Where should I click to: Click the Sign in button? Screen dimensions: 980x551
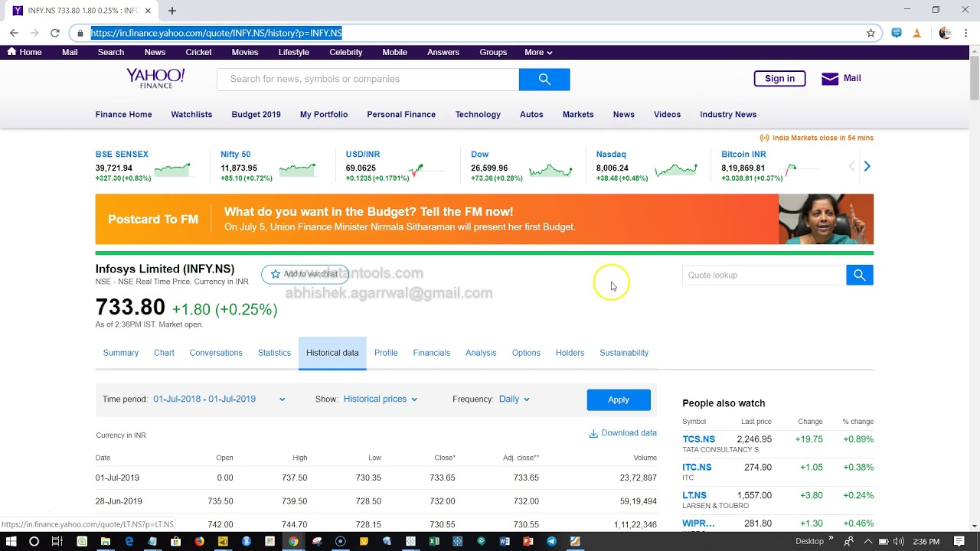[x=779, y=78]
